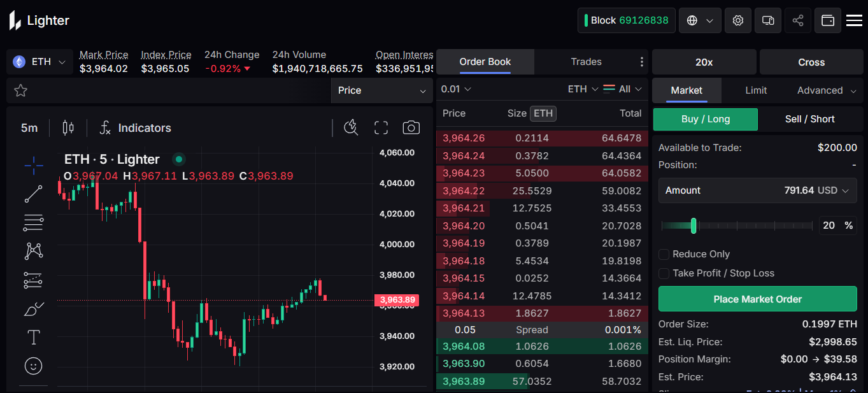
Task: Select the text annotation tool
Action: pyautogui.click(x=34, y=337)
